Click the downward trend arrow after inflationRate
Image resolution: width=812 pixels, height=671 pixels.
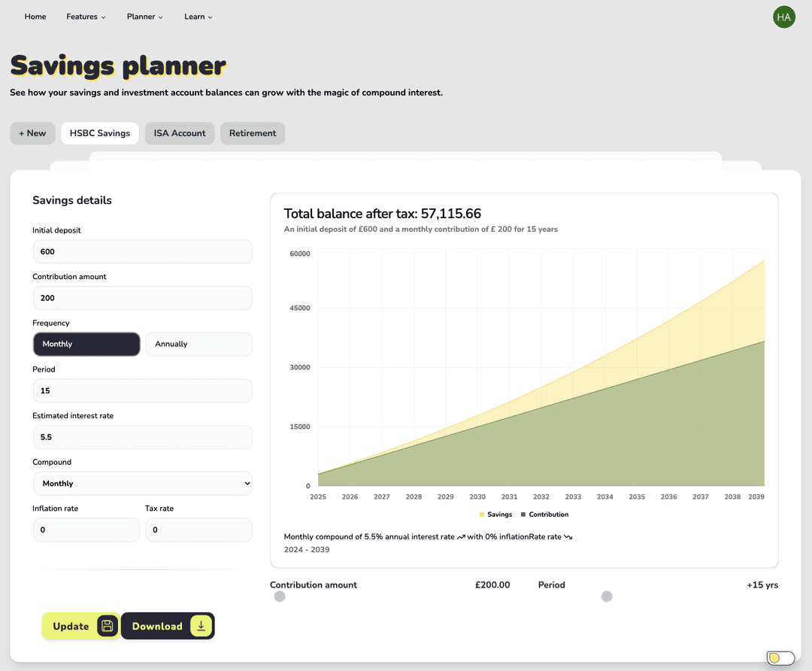point(568,536)
